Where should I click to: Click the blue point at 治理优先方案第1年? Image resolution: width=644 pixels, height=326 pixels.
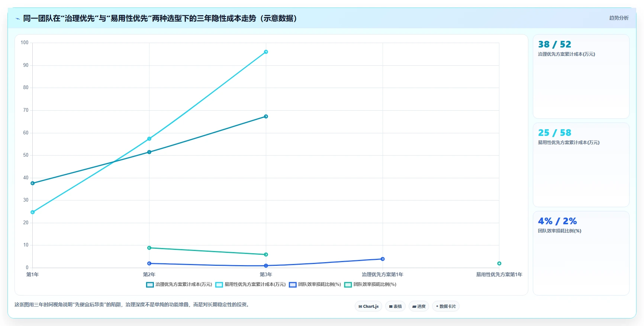(x=383, y=259)
